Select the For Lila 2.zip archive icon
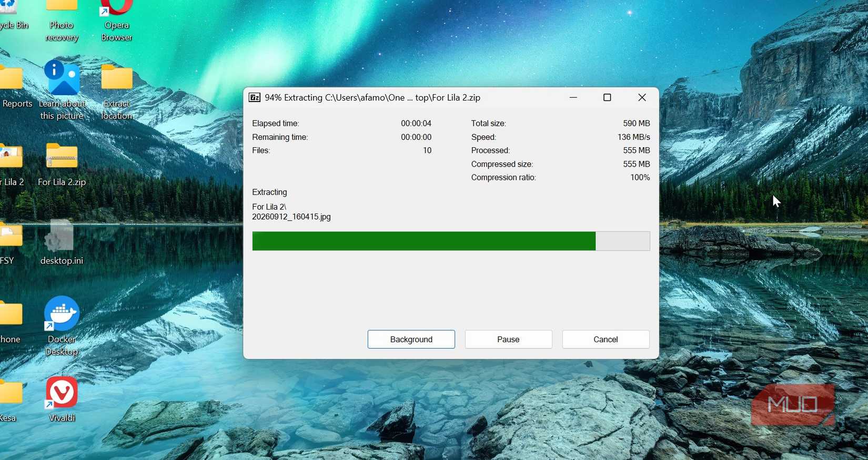 click(62, 165)
